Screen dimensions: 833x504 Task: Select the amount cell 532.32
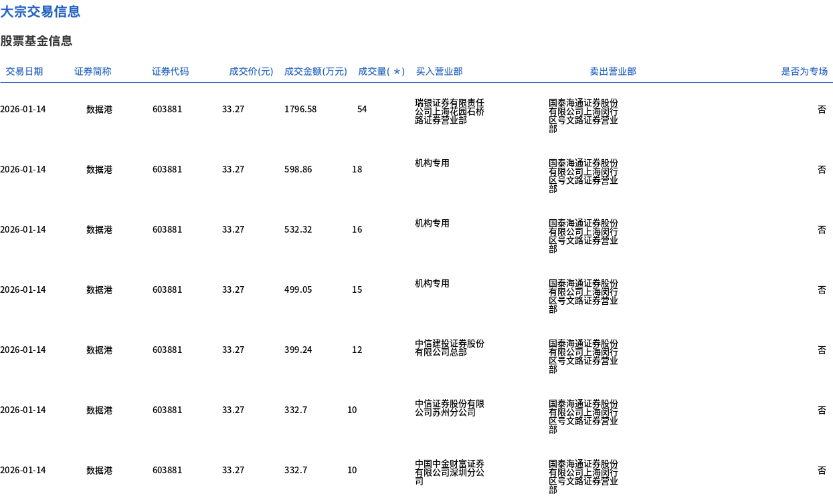(298, 229)
